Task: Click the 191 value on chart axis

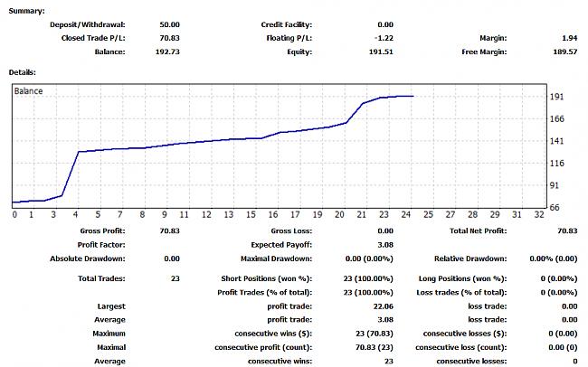Action: coord(557,97)
